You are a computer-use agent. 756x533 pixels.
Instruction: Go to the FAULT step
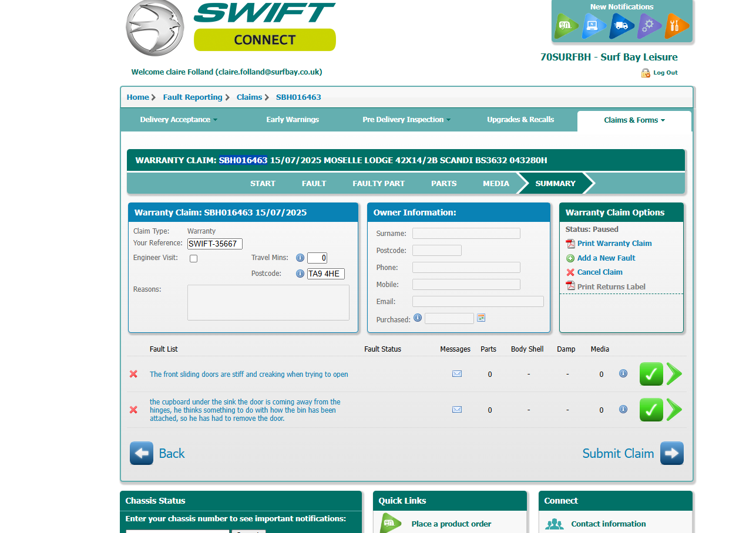click(x=314, y=183)
